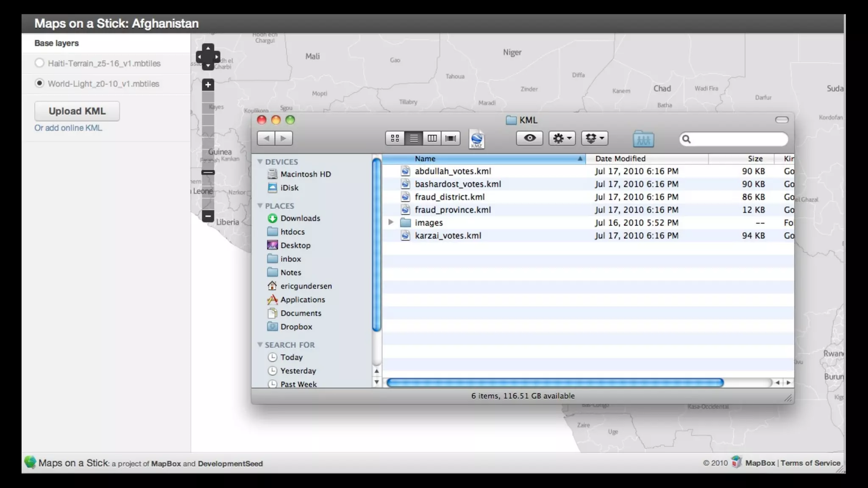Click the map zoom out minus button
Viewport: 868px width, 488px height.
click(x=208, y=216)
